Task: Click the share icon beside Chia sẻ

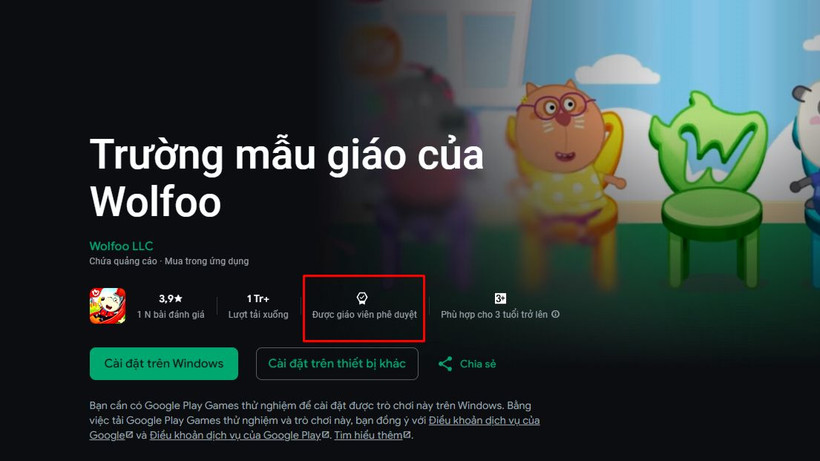Action: tap(445, 364)
